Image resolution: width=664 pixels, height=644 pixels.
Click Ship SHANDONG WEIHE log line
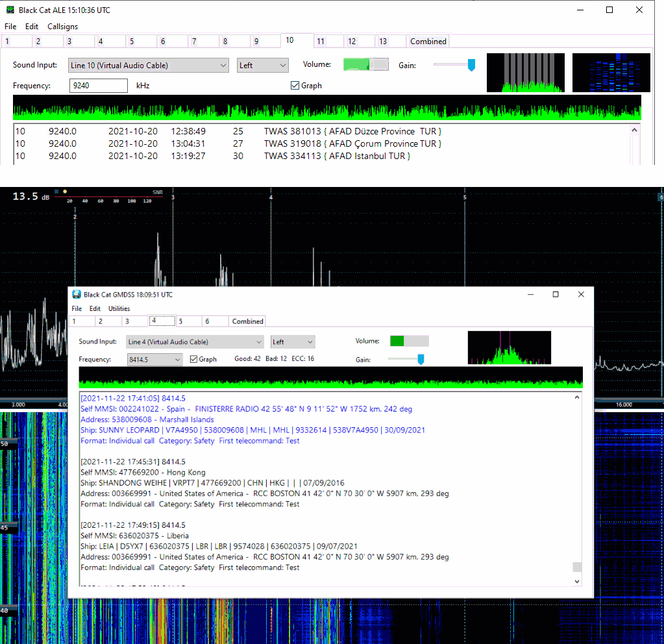[x=212, y=483]
